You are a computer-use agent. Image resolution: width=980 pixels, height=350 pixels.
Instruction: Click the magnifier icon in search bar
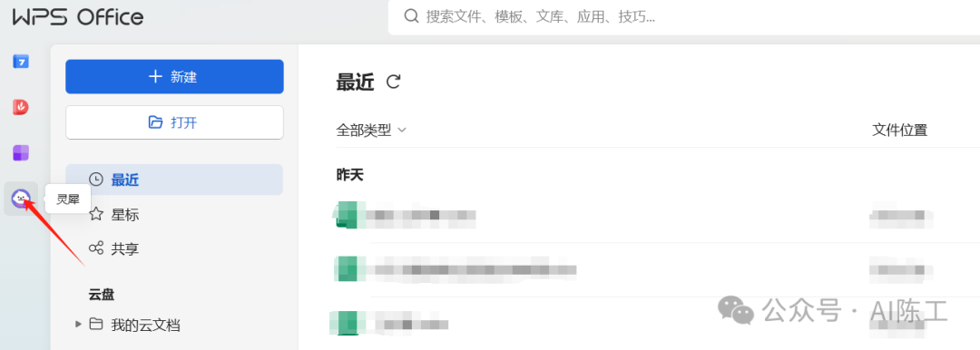[x=411, y=16]
